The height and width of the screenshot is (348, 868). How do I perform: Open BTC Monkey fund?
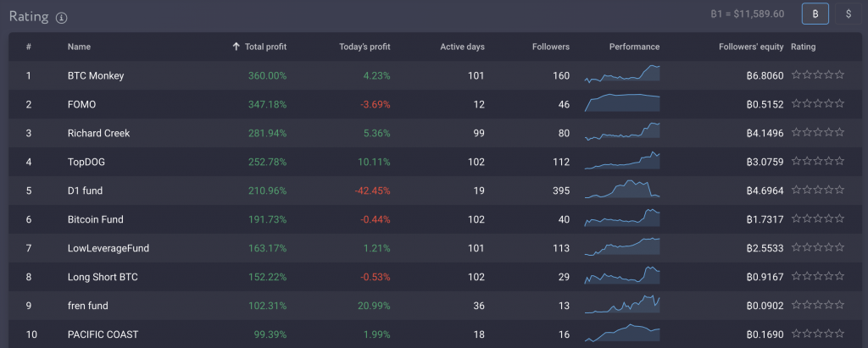tap(96, 75)
